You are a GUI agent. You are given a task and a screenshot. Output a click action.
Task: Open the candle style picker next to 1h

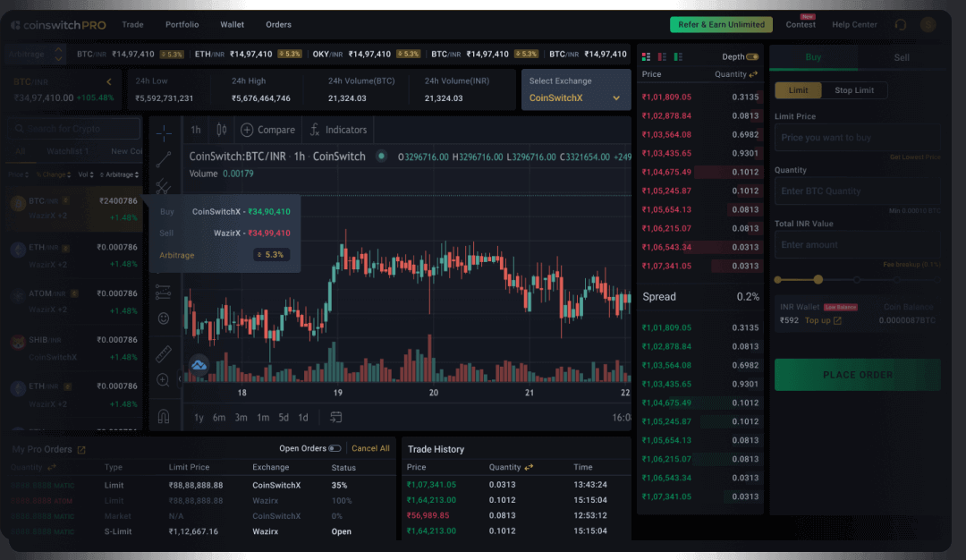click(219, 130)
